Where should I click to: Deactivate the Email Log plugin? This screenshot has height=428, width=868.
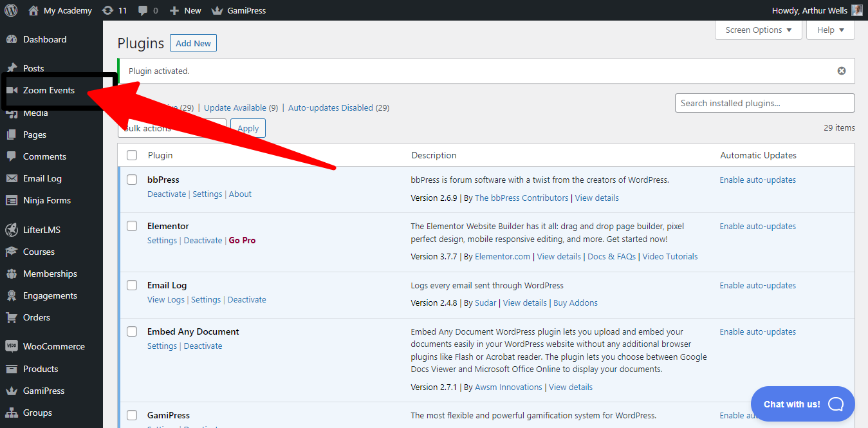point(246,299)
